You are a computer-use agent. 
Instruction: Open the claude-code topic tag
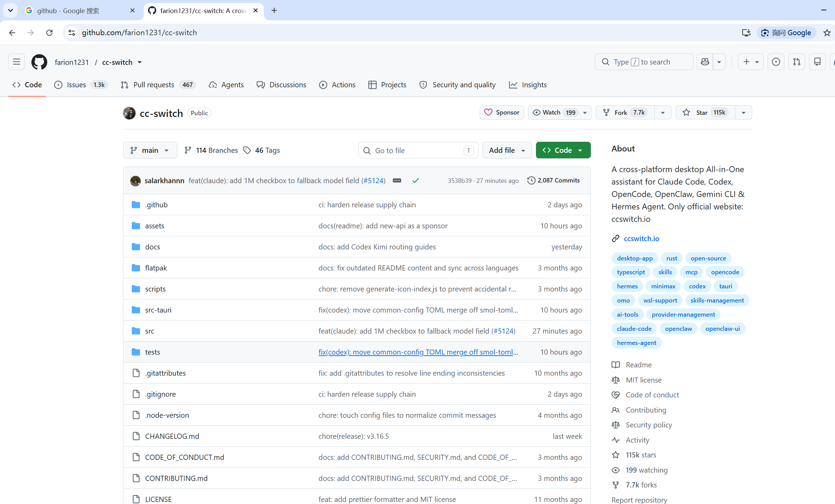click(x=634, y=329)
